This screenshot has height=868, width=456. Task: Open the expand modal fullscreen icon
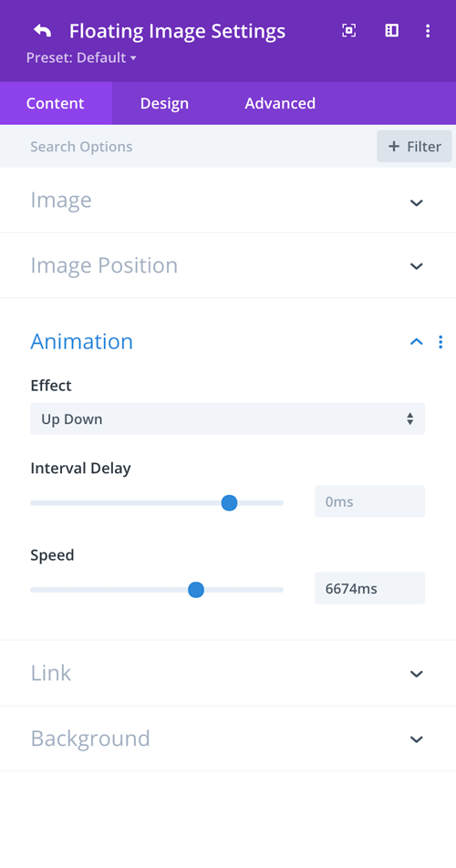(x=348, y=30)
